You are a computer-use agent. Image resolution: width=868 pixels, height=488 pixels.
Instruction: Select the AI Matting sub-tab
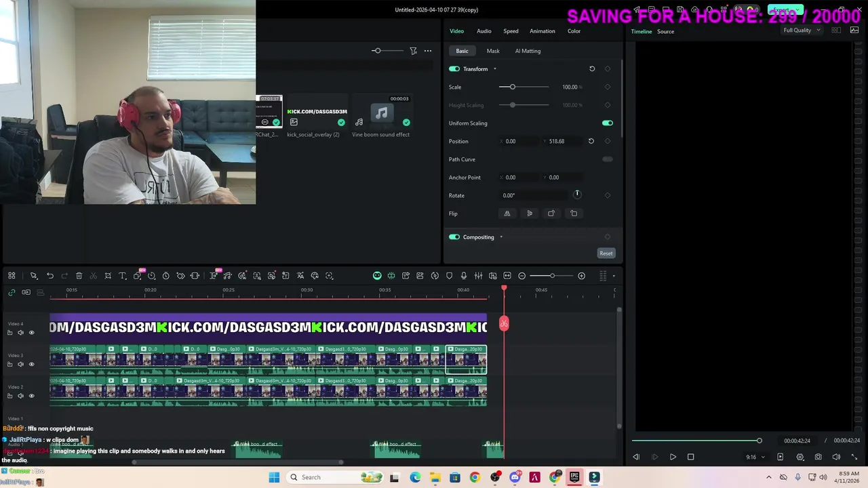coord(528,51)
